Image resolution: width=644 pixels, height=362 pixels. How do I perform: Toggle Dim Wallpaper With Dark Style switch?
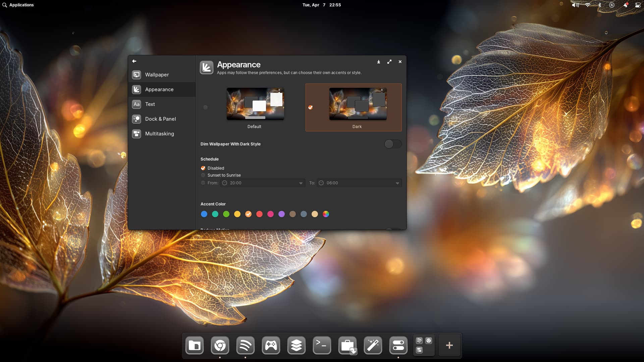(x=392, y=144)
